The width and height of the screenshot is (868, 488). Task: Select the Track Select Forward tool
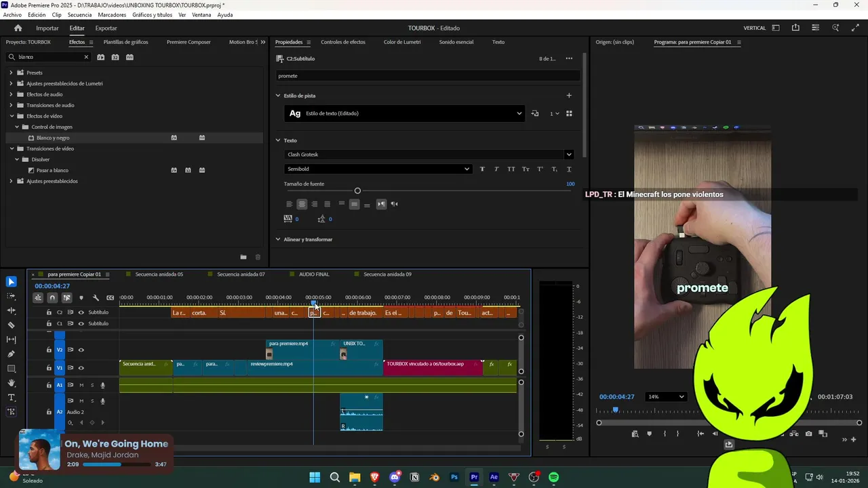[x=12, y=296]
